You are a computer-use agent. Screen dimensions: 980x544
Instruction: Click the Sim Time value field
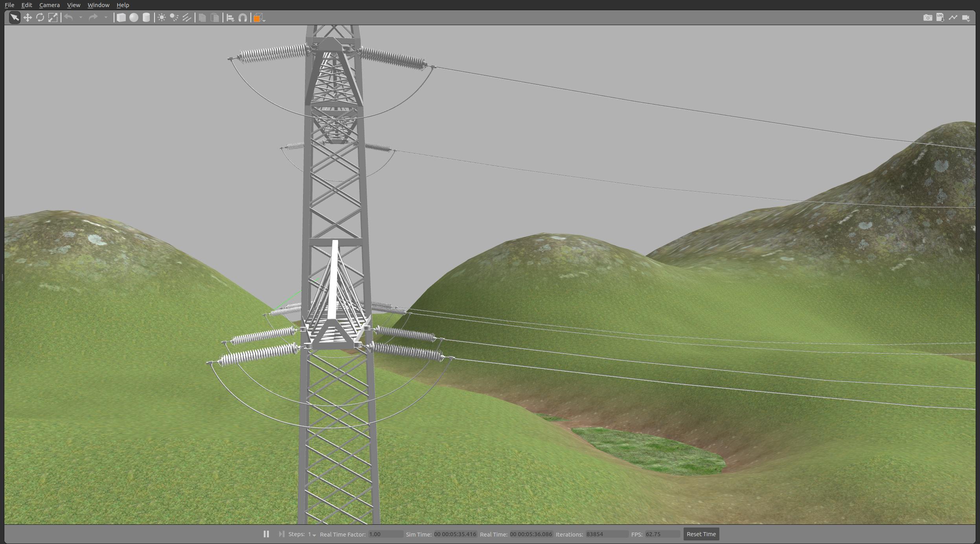455,534
